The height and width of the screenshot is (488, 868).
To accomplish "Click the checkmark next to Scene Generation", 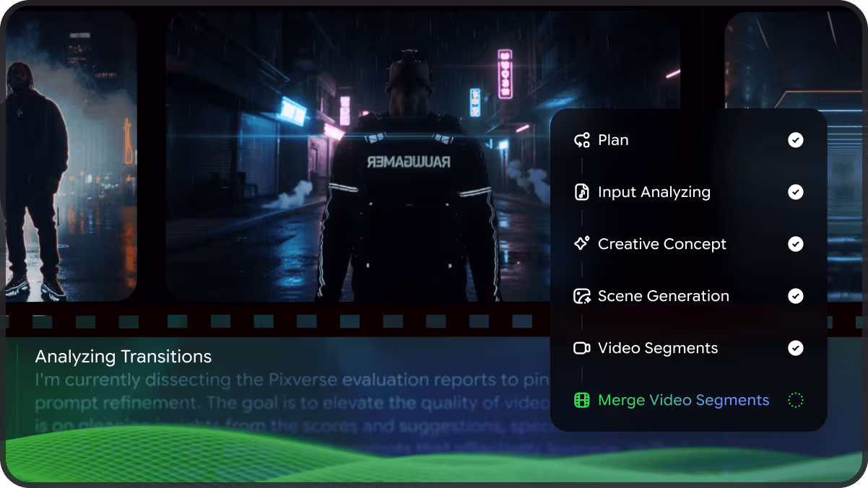I will coord(795,296).
